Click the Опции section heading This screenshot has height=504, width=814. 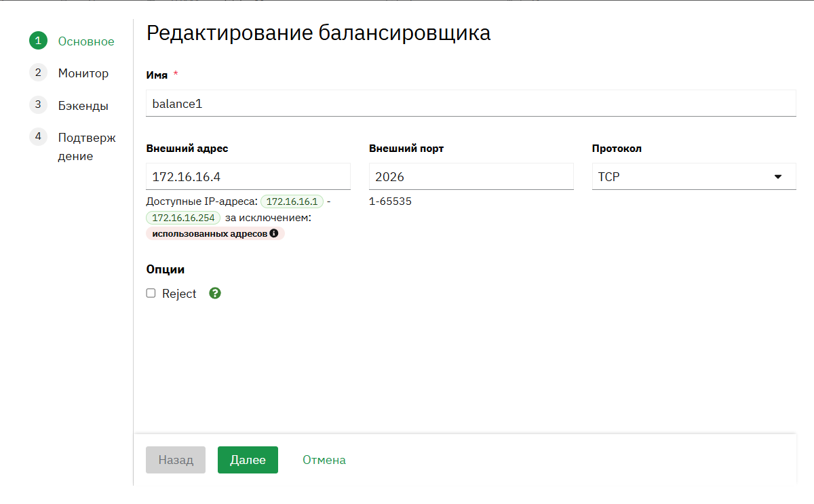point(166,269)
